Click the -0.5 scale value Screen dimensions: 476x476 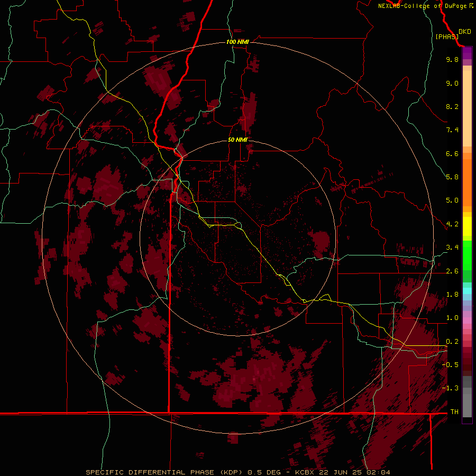click(x=450, y=365)
